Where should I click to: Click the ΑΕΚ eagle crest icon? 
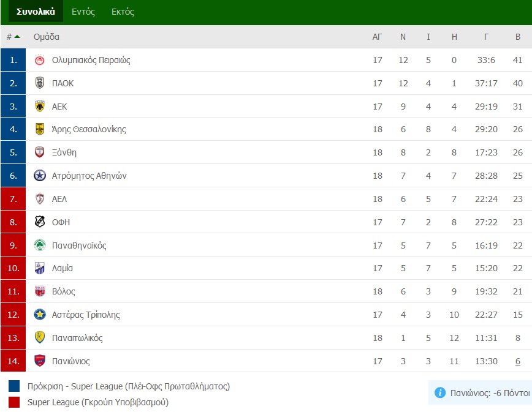coord(40,107)
